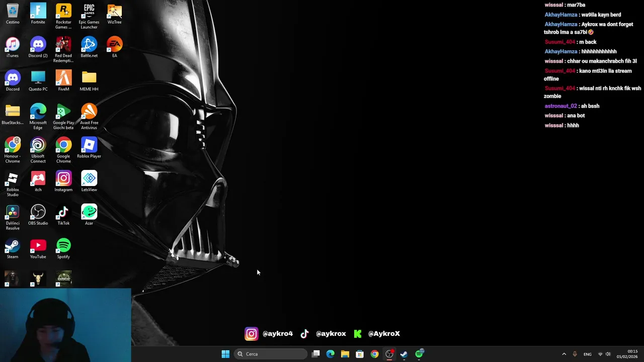Select the Epic Games Launcher desktop icon

click(x=89, y=16)
